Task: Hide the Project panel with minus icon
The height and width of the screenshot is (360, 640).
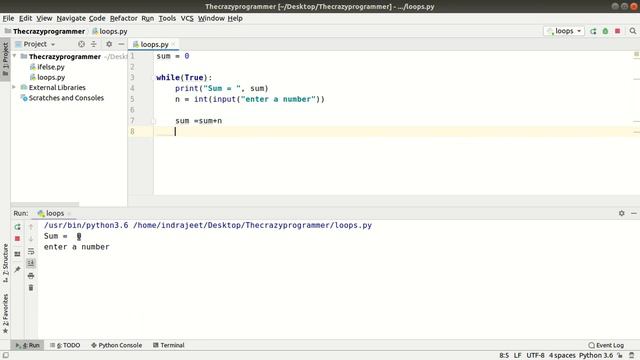Action: click(121, 44)
